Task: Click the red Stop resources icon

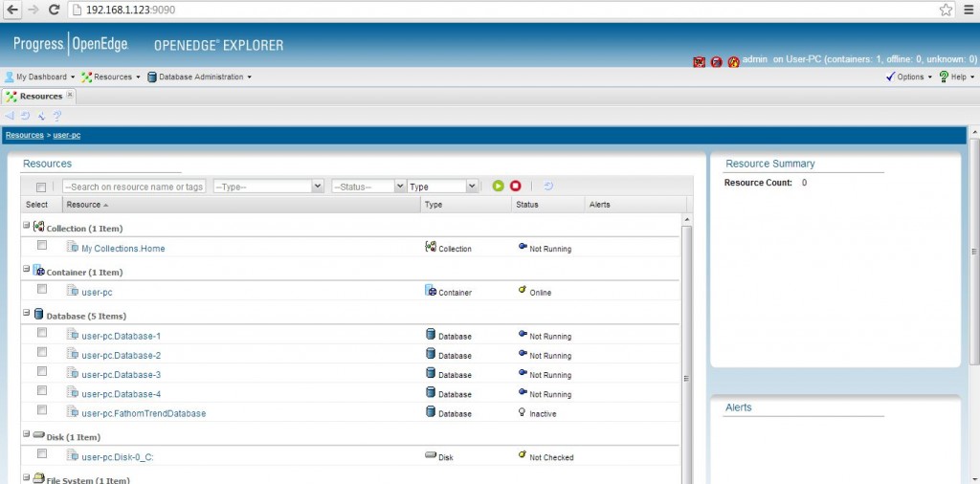Action: coord(515,187)
